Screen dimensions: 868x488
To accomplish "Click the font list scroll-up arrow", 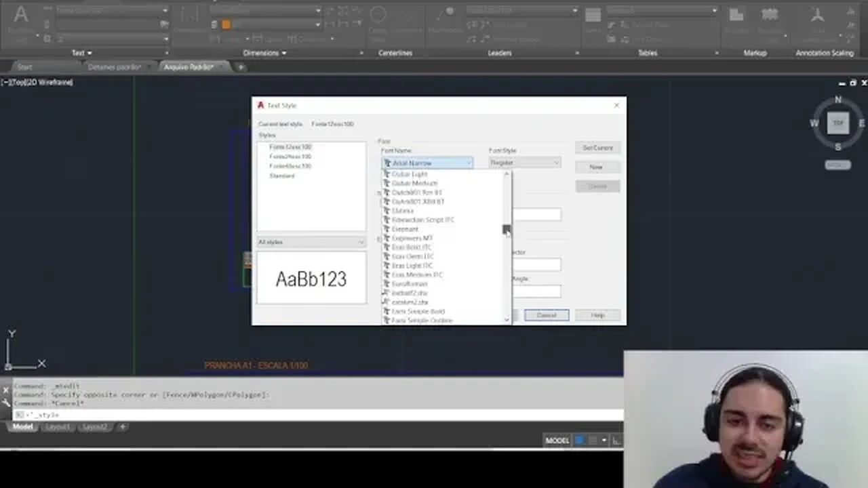I will point(507,174).
